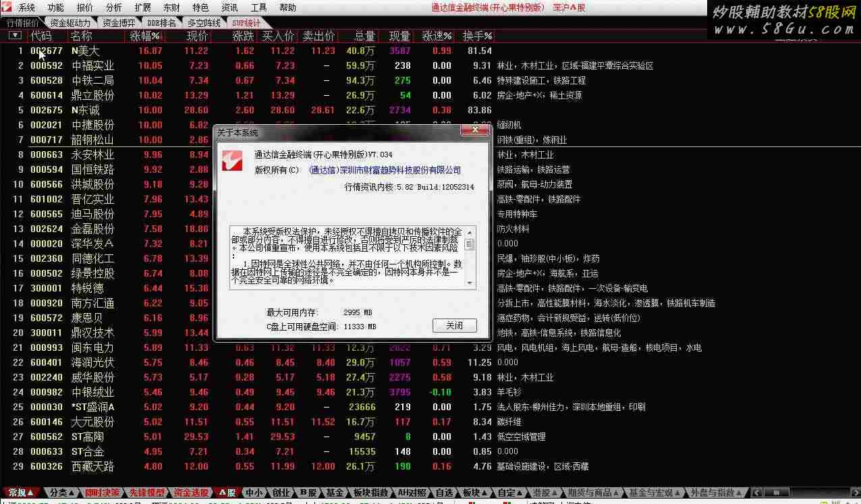
Task: Select the B股 bottom tab
Action: (x=308, y=493)
